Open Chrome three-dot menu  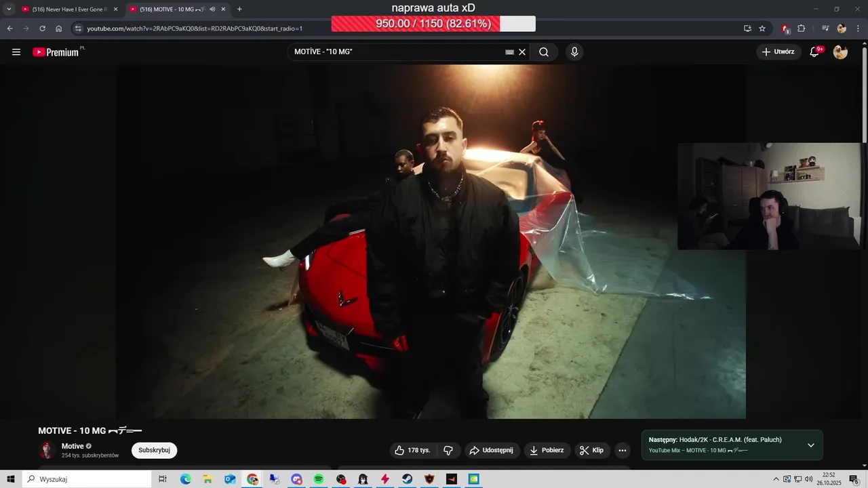click(858, 28)
